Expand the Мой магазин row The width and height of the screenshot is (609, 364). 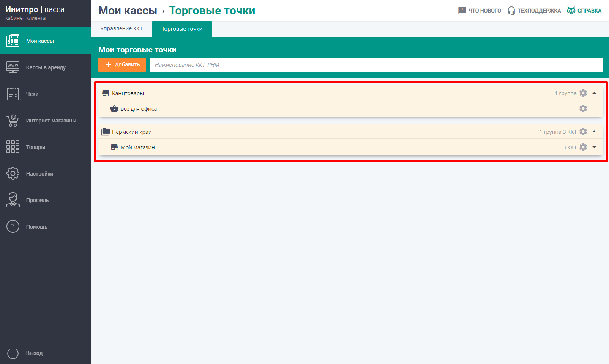[x=594, y=147]
